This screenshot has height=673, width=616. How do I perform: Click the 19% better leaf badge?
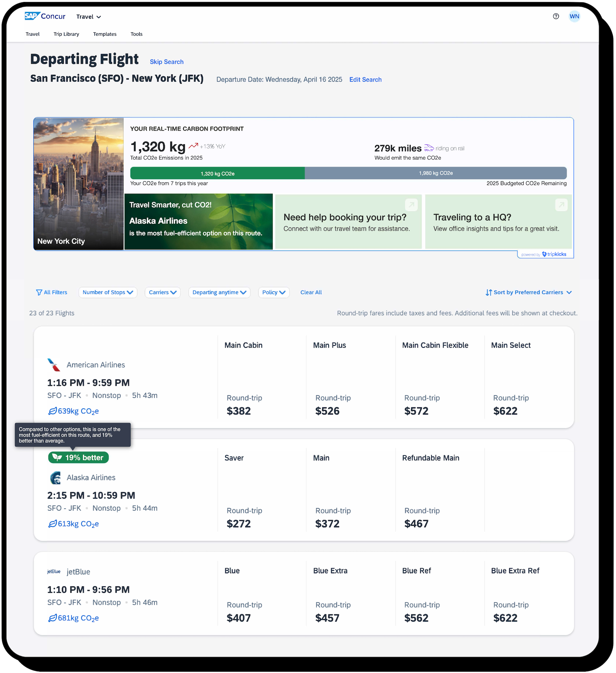point(79,457)
